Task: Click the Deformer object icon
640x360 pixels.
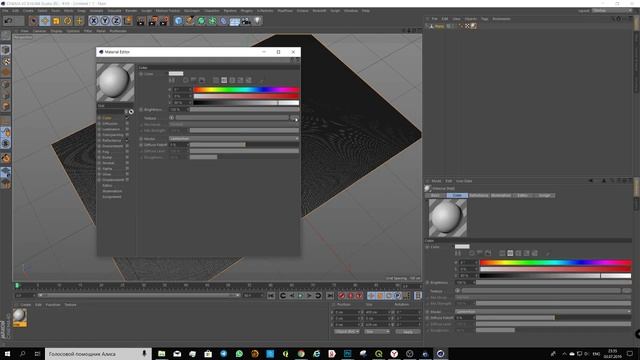Action: tap(223, 21)
